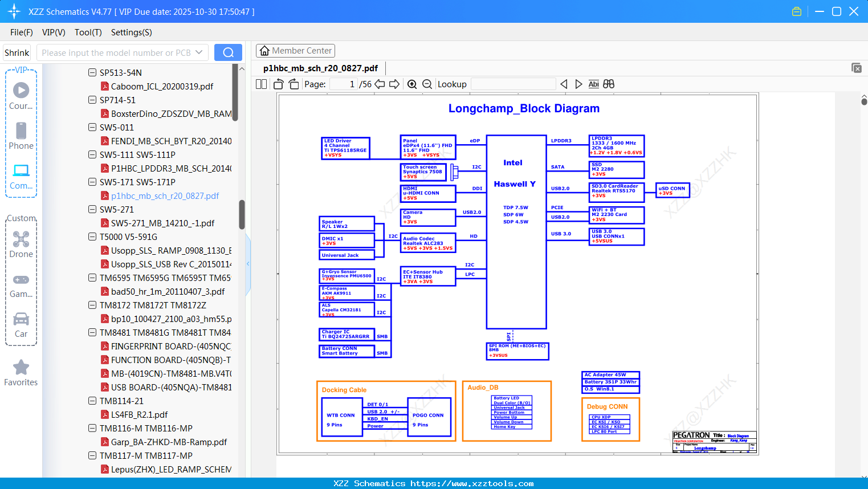Click the side panel collapse handle
The image size is (868, 489).
[x=248, y=263]
